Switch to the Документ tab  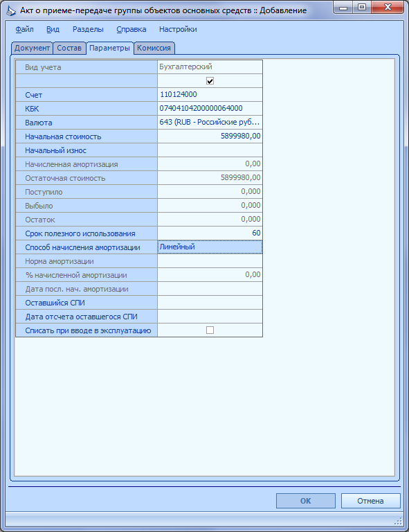pyautogui.click(x=33, y=48)
